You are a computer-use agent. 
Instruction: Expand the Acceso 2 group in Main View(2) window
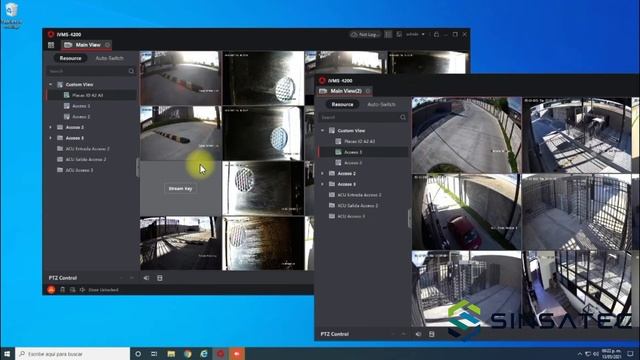click(322, 173)
